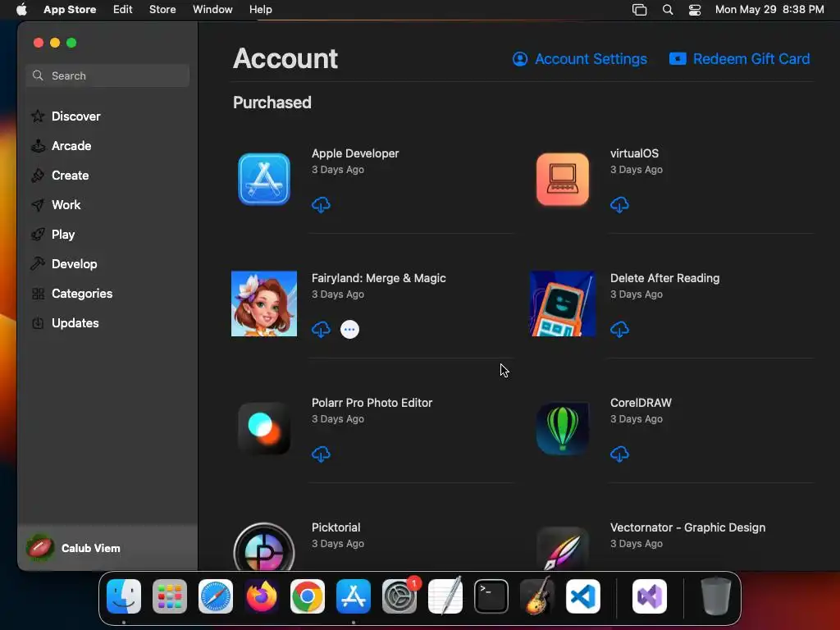The height and width of the screenshot is (630, 840).
Task: Open the Trash in the Dock
Action: (716, 596)
